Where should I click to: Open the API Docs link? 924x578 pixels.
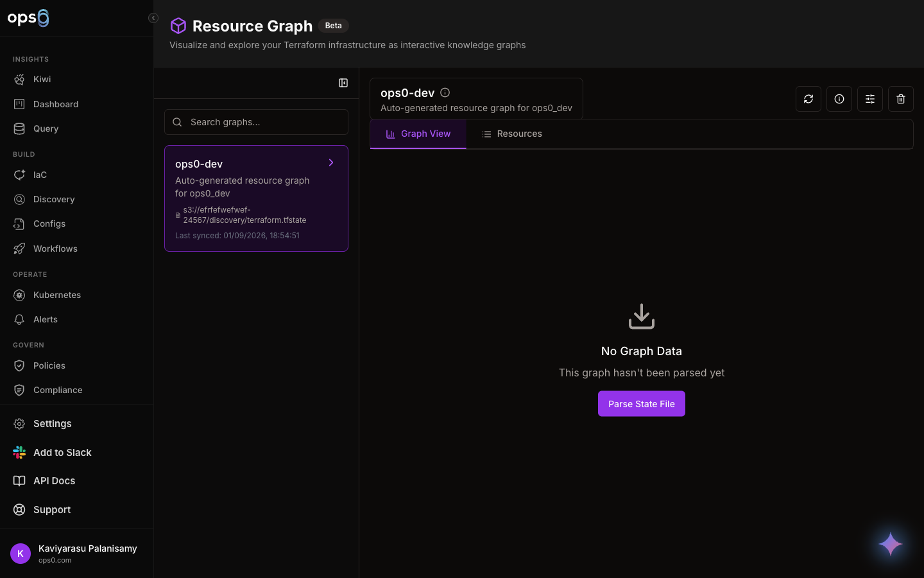coord(76,481)
